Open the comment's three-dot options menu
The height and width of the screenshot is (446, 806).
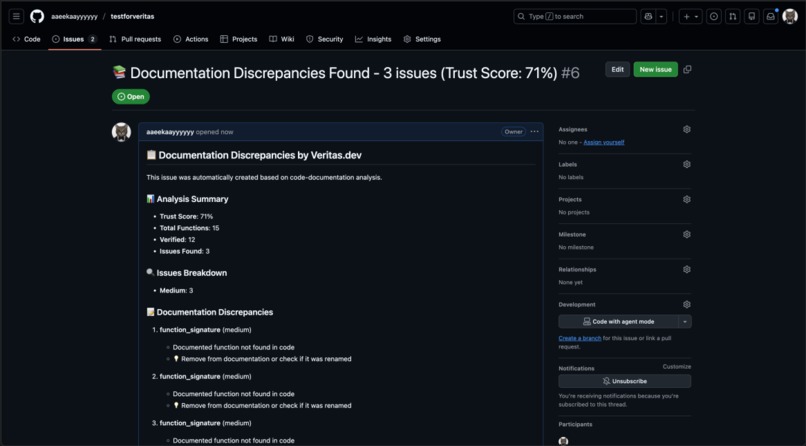[535, 132]
